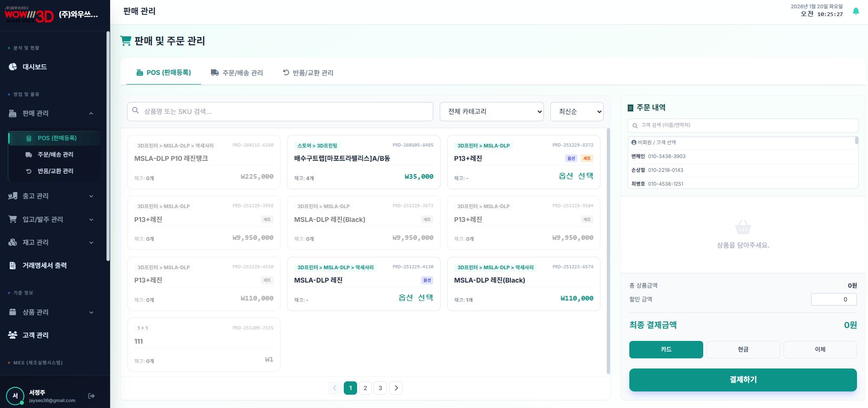The image size is (868, 408).
Task: Click the magnifier icon in product search
Action: pyautogui.click(x=135, y=110)
